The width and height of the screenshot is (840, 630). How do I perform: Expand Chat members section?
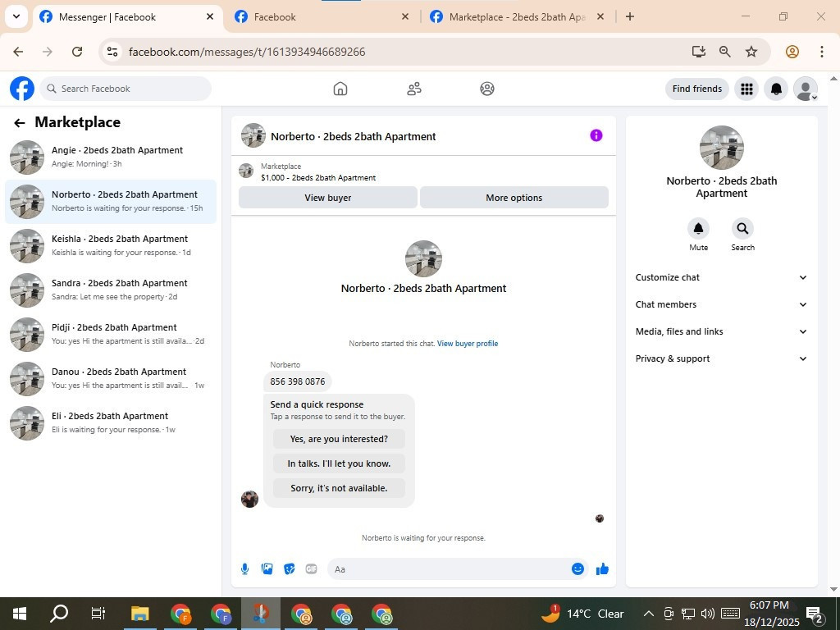click(721, 304)
